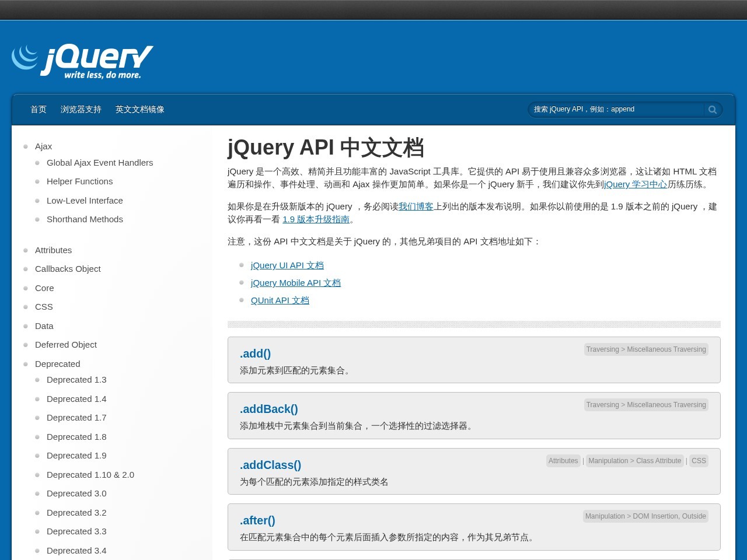Follow the 我们博客 link

tap(416, 206)
